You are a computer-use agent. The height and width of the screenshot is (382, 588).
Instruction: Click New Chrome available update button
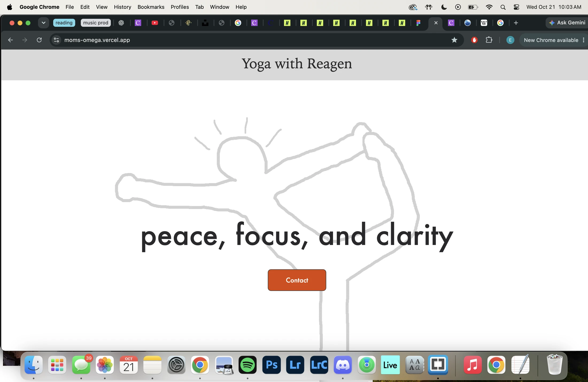pyautogui.click(x=551, y=40)
